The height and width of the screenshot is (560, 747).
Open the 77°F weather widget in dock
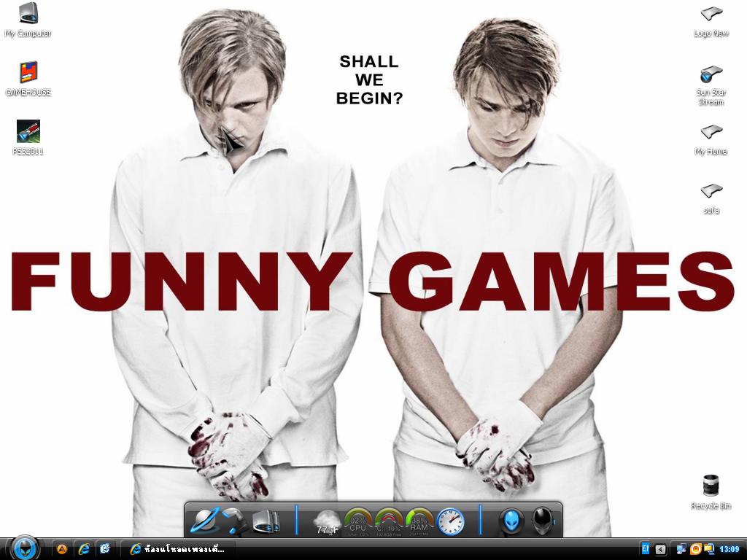click(x=328, y=522)
